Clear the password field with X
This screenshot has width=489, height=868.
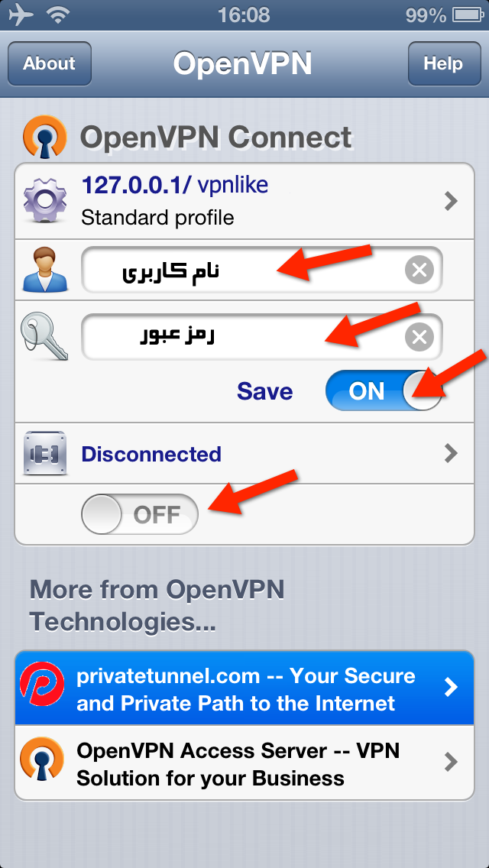point(419,336)
